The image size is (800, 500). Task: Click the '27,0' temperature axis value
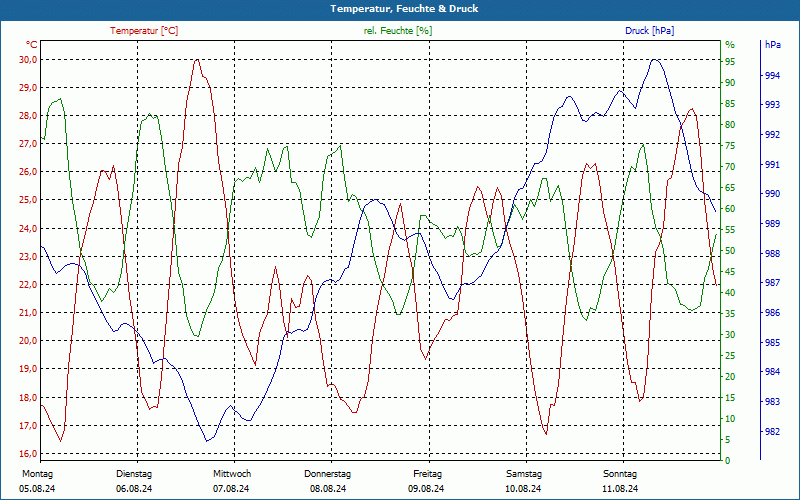pos(28,144)
